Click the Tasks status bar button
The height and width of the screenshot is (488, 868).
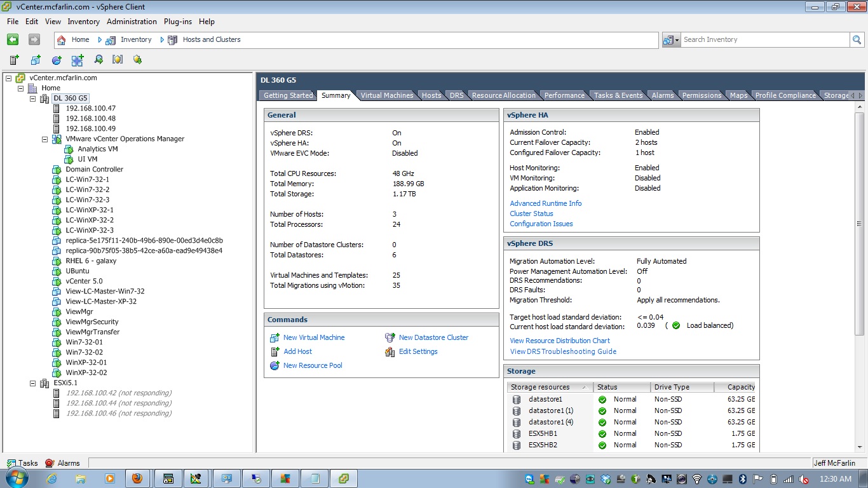(22, 463)
